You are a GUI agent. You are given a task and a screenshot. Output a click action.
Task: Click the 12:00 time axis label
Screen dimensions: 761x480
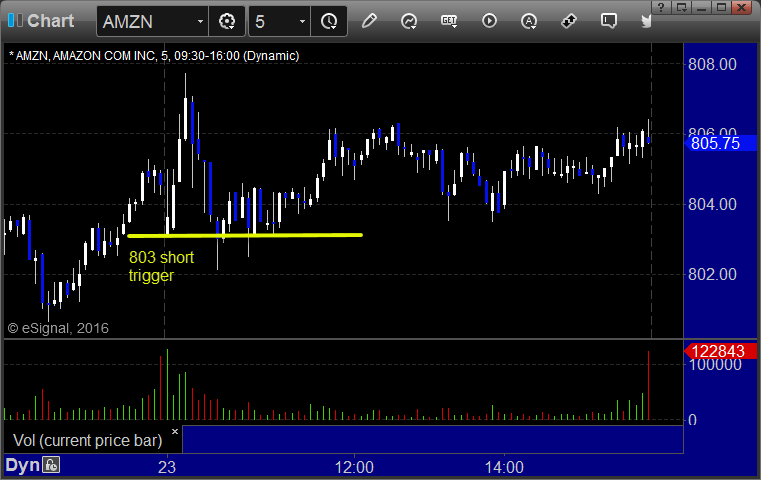click(354, 467)
